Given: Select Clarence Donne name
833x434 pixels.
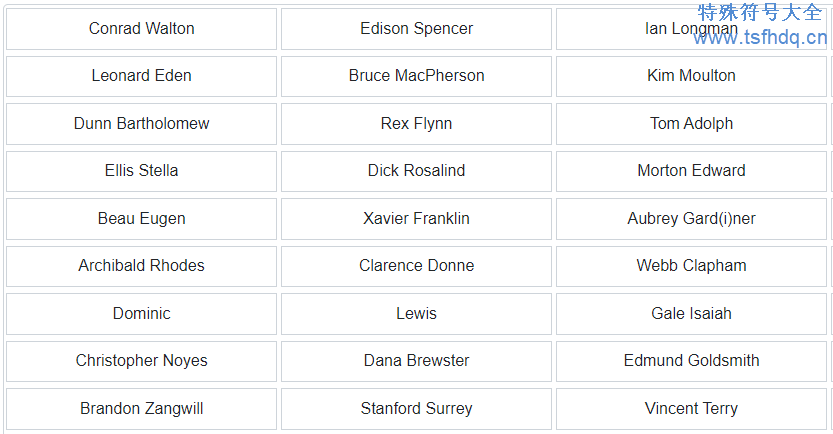Looking at the screenshot, I should pyautogui.click(x=416, y=266).
